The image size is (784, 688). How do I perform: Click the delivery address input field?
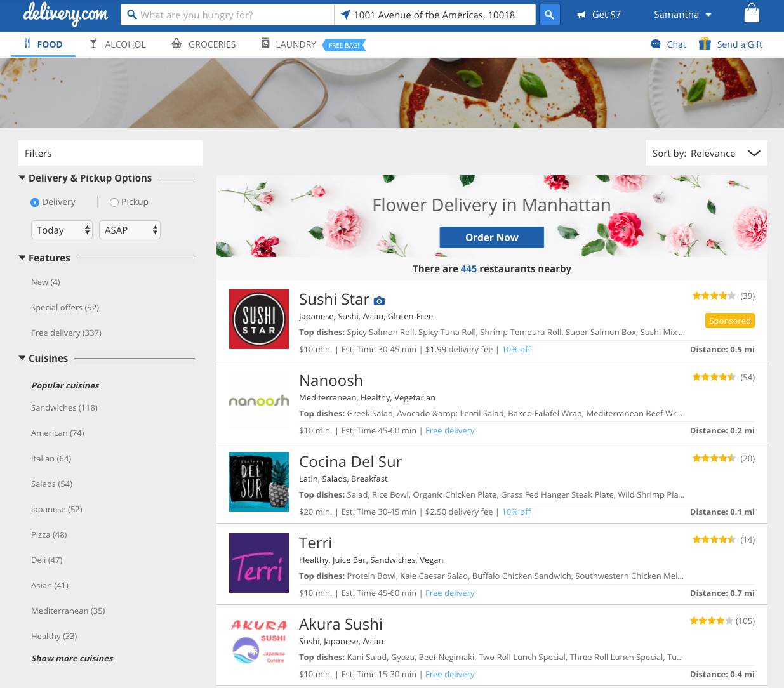tap(435, 15)
